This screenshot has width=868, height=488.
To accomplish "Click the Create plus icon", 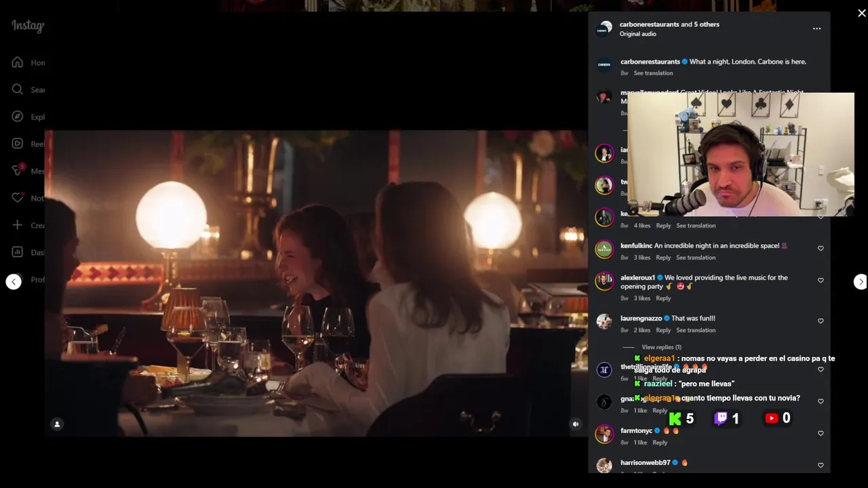I will 18,225.
